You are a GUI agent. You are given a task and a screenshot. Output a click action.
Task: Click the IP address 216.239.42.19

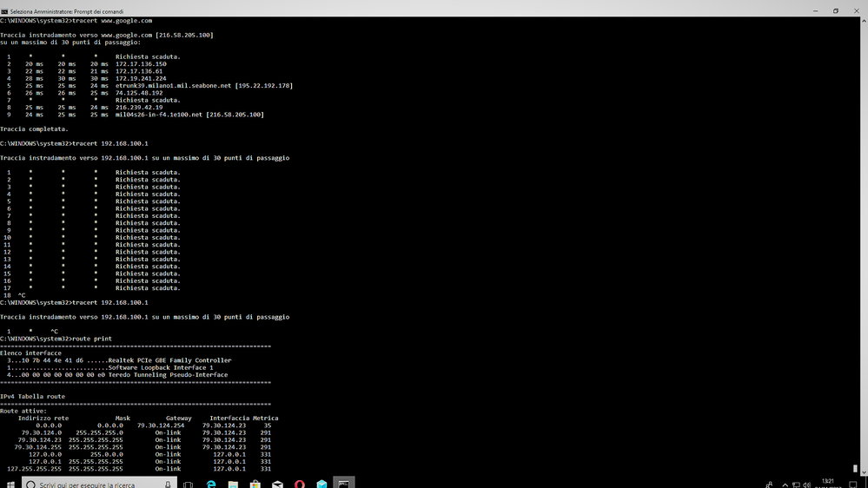[x=139, y=108]
